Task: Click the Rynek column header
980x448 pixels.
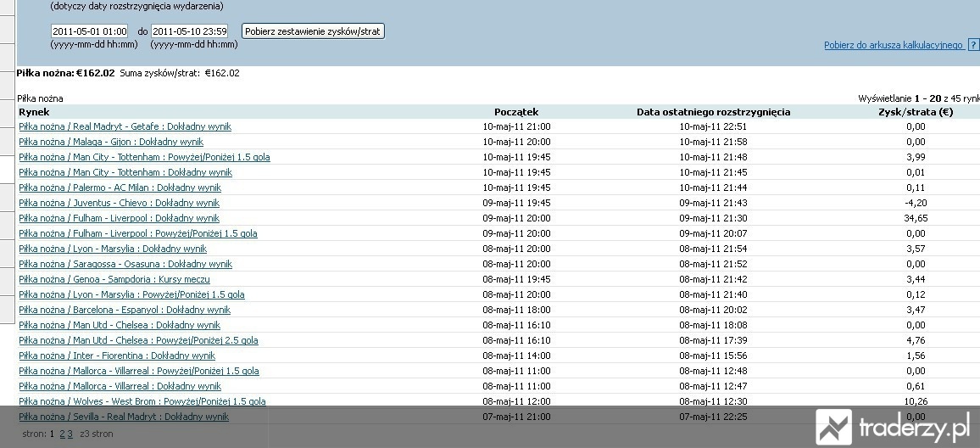Action: coord(34,112)
